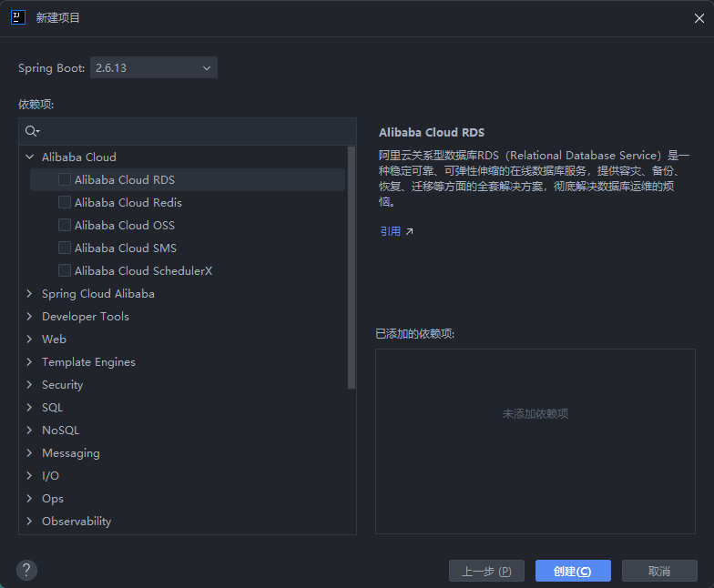
Task: Check the Alibaba Cloud RDS checkbox
Action: pyautogui.click(x=65, y=179)
